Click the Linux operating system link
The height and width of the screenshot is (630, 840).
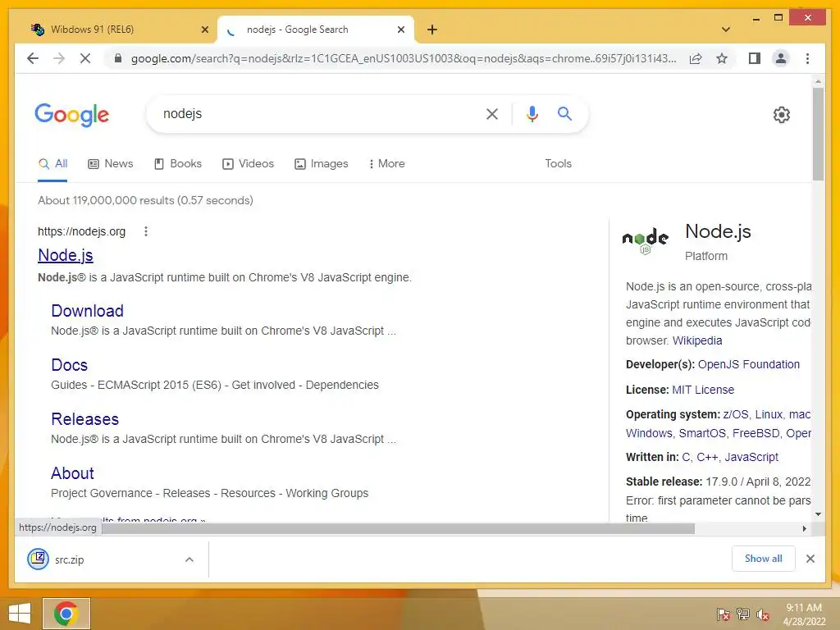769,414
